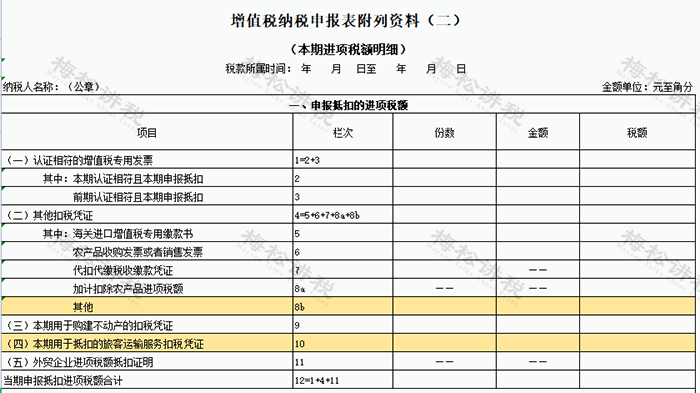This screenshot has width=700, height=393.
Task: Select cell with formula 1=2+3
Action: click(343, 160)
